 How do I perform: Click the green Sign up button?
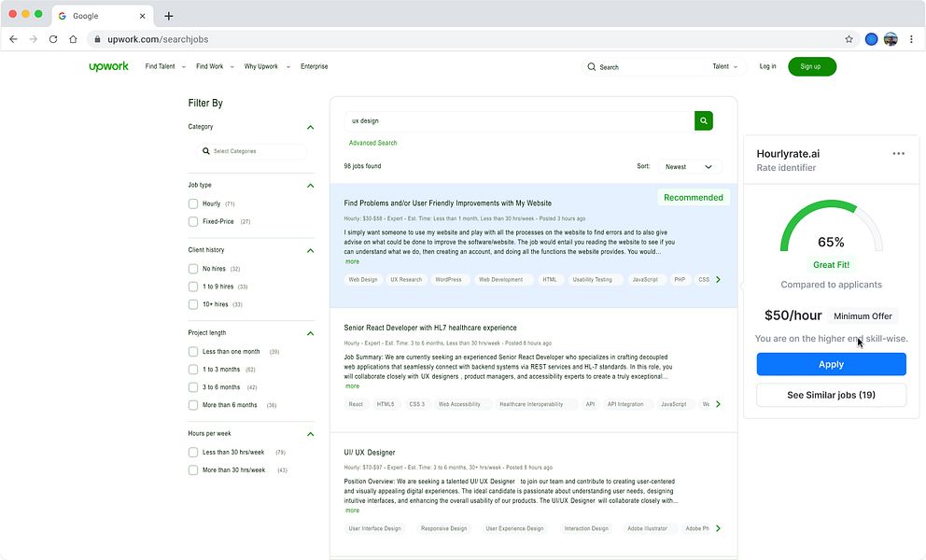(x=812, y=67)
